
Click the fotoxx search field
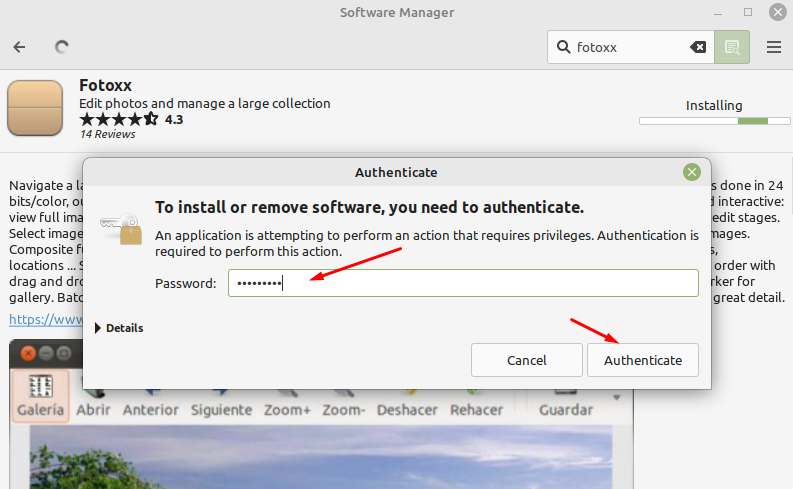631,47
